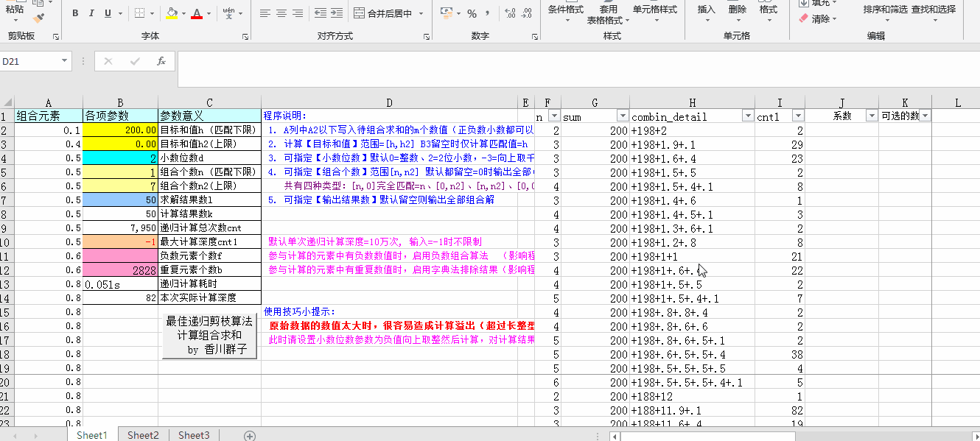The width and height of the screenshot is (980, 441).
Task: Increase decimal places icon
Action: [x=509, y=13]
